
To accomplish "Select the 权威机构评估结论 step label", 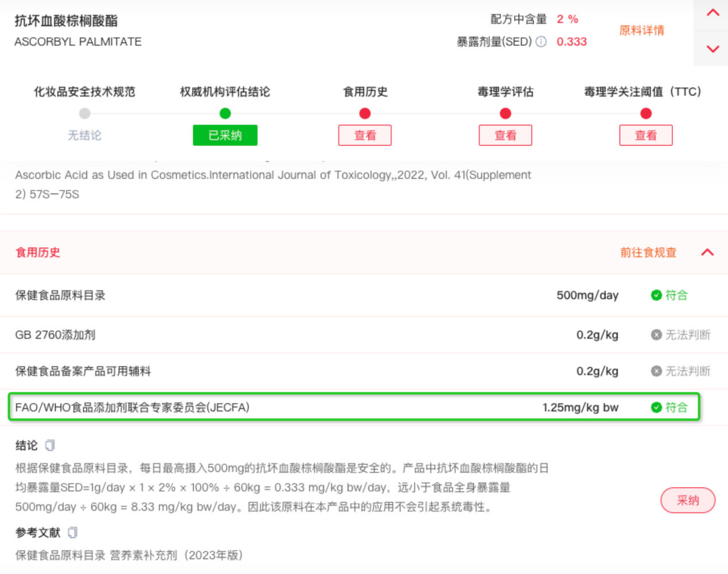I will tap(225, 91).
